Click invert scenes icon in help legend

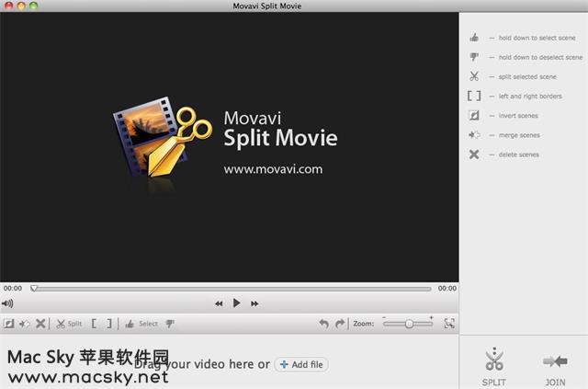tap(474, 116)
